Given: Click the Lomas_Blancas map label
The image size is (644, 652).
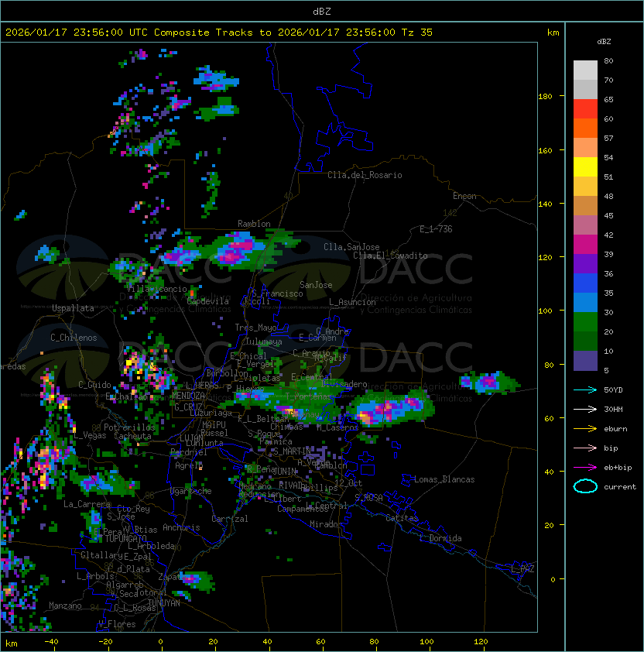Looking at the screenshot, I should tap(444, 479).
